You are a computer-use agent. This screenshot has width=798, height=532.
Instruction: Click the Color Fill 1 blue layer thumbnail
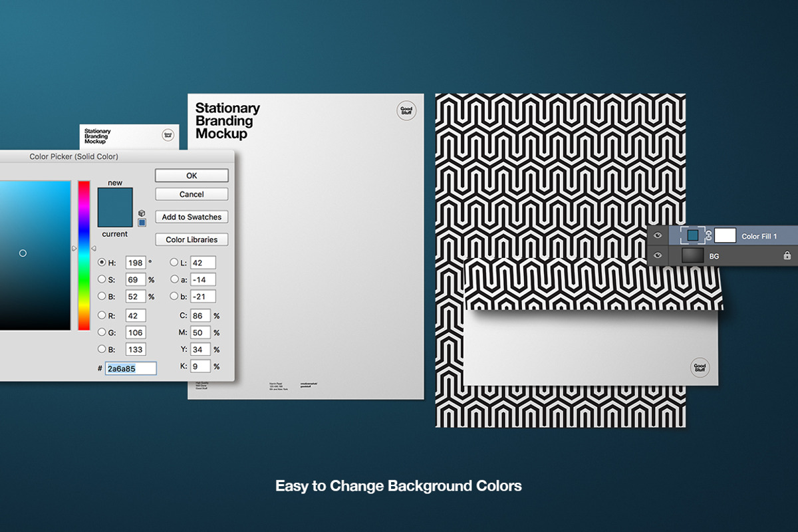point(693,235)
